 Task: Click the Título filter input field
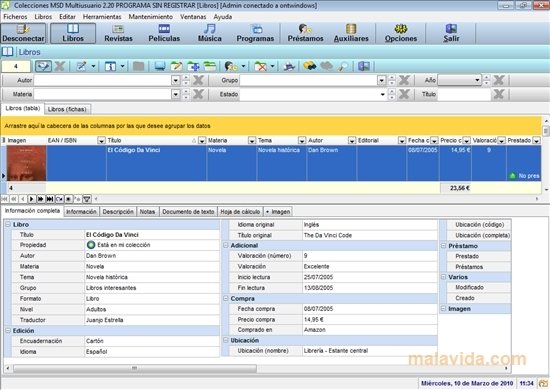coord(464,94)
